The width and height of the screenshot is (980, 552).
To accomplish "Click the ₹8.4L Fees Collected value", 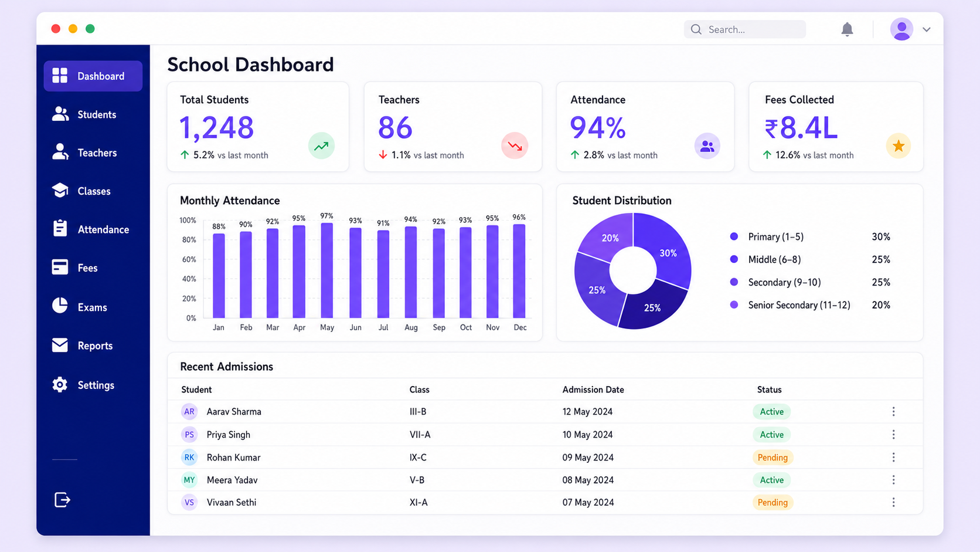I will (801, 128).
